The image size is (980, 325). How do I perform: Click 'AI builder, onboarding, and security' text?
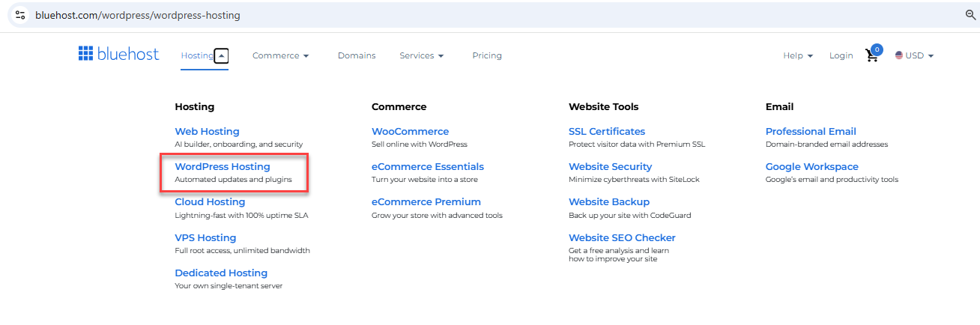(x=239, y=144)
